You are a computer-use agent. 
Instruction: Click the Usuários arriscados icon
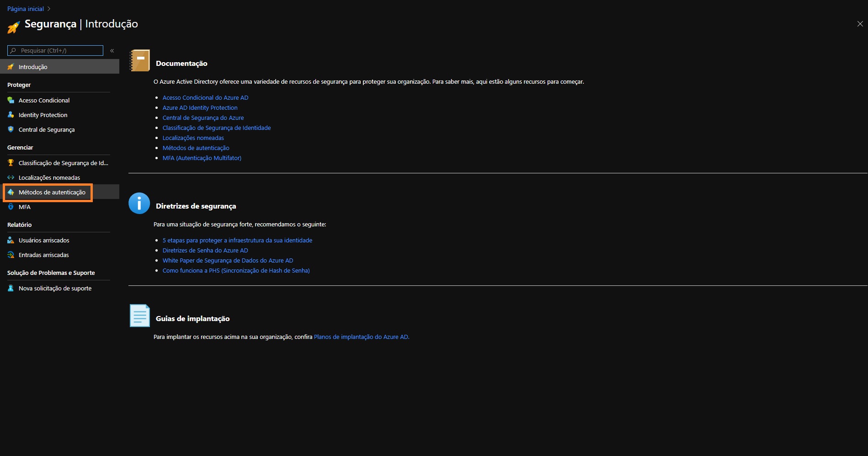point(11,240)
